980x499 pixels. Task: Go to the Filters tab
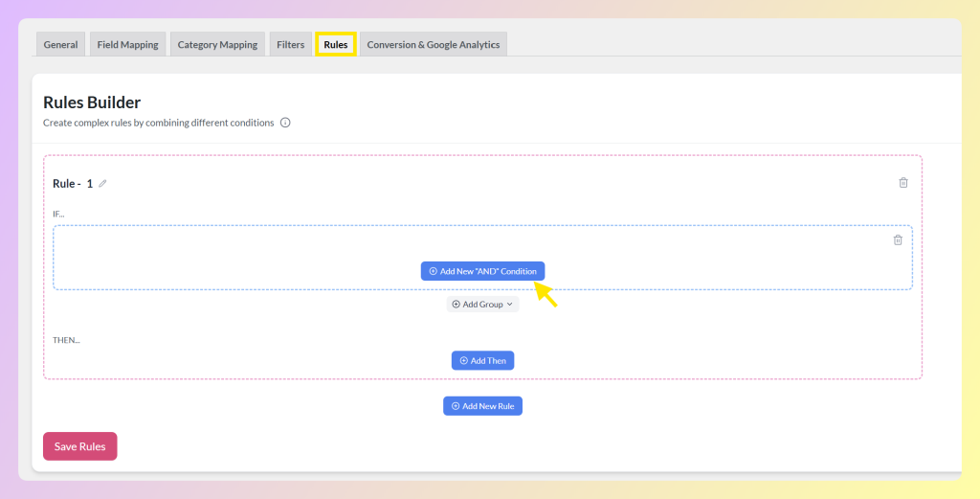pyautogui.click(x=291, y=44)
